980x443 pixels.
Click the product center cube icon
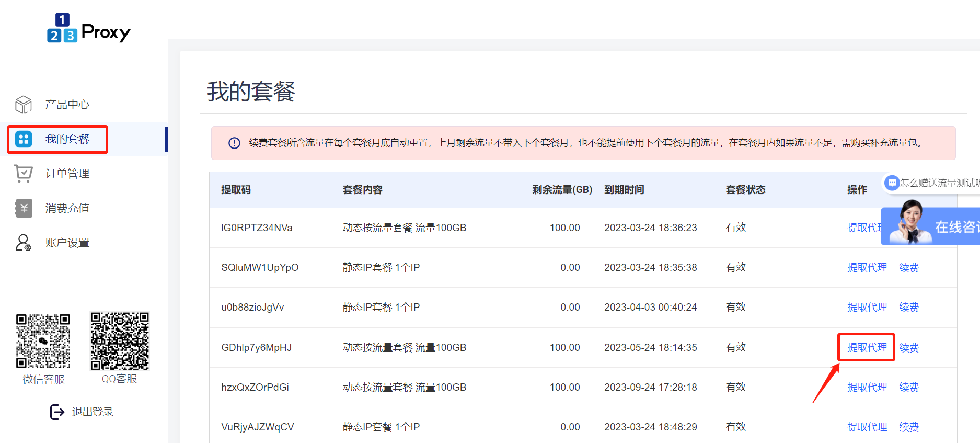click(24, 105)
